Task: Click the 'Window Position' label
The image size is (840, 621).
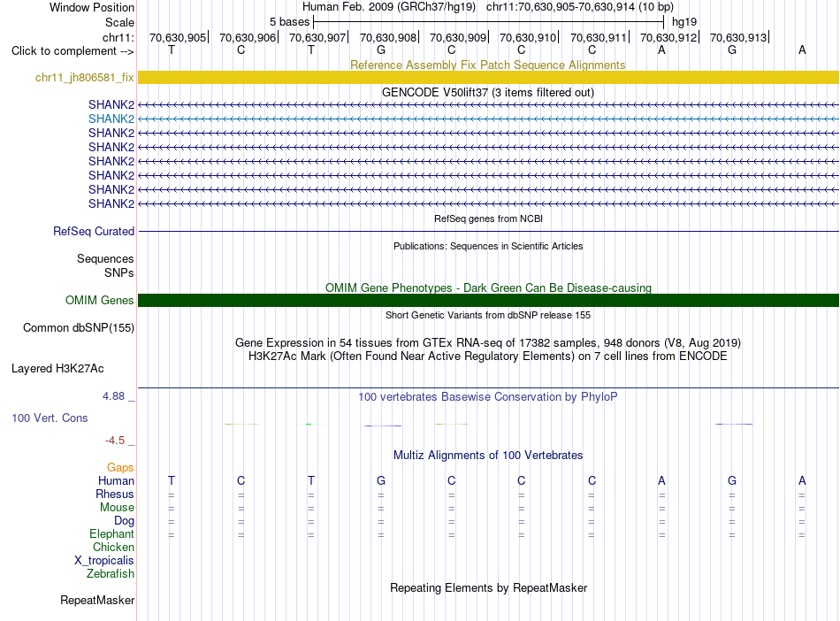Action: click(92, 7)
